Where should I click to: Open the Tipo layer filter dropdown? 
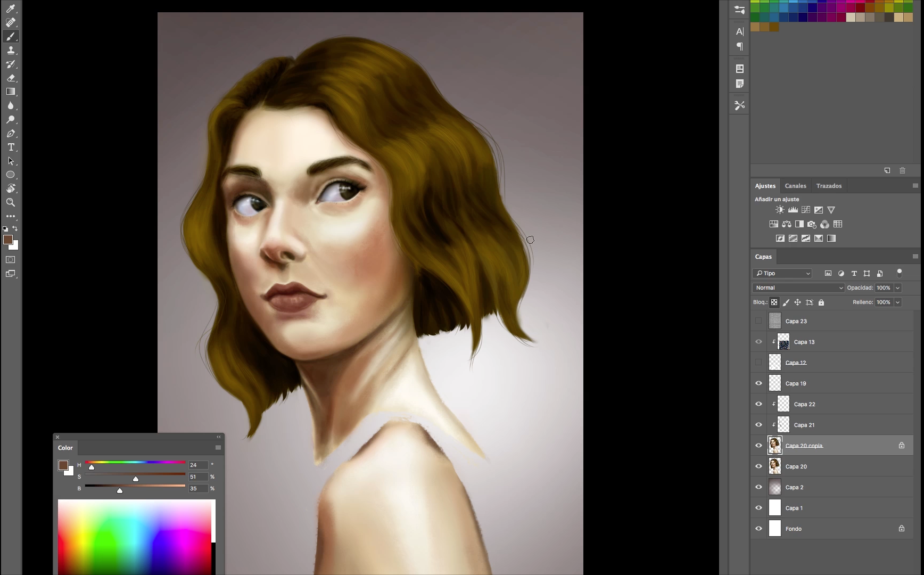[x=782, y=273]
